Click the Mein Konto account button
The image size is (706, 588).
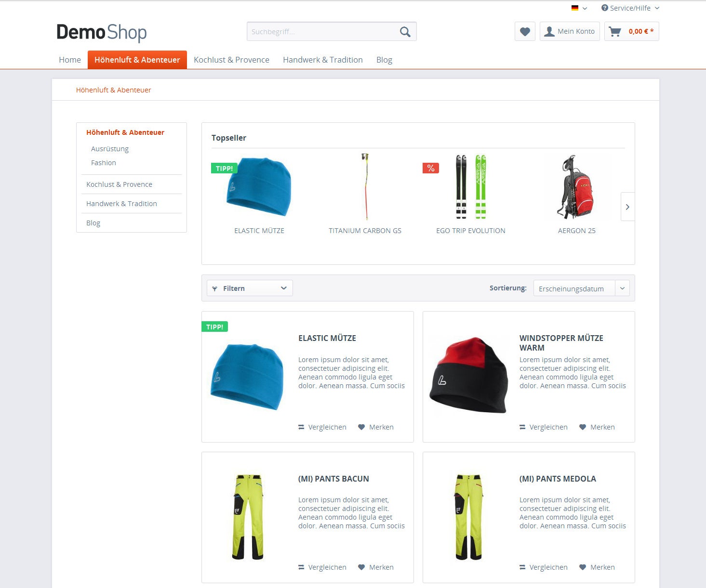click(x=570, y=32)
